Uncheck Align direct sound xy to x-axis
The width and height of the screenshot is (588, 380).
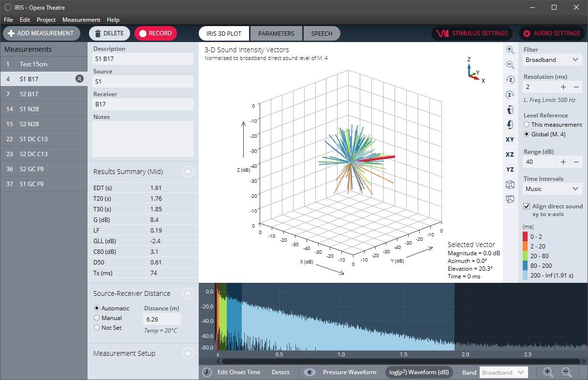527,206
